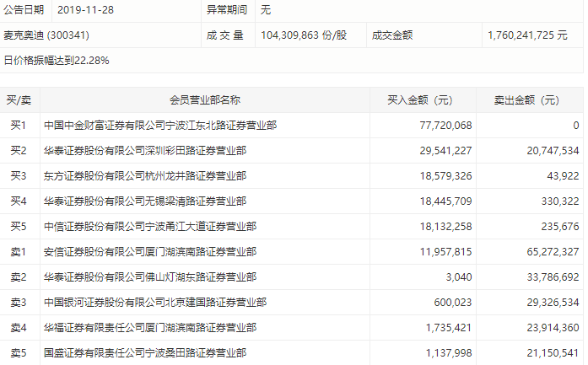Image resolution: width=588 pixels, height=365 pixels.
Task: Select 安信证券厦门湖滨南路证券营业部 name
Action: point(150,252)
